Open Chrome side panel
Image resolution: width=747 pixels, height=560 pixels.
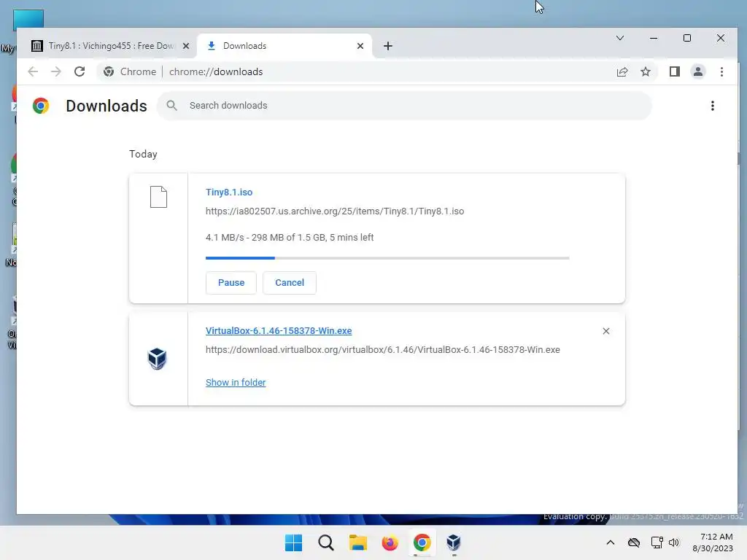[x=674, y=72]
